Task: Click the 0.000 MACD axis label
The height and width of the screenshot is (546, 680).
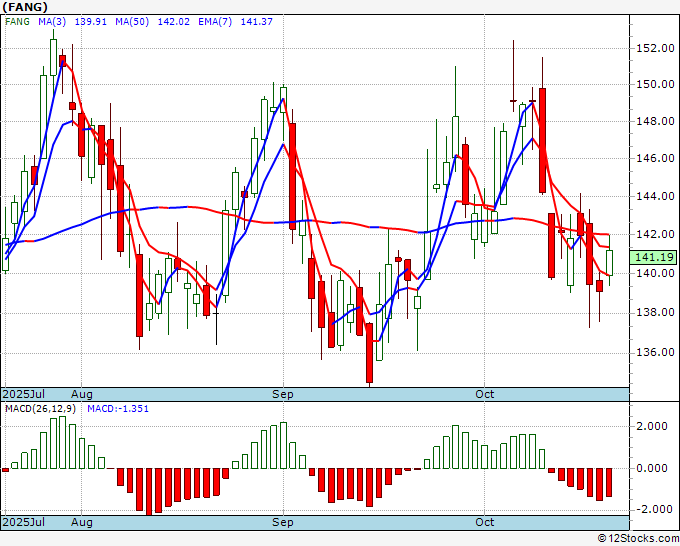Action: (651, 468)
